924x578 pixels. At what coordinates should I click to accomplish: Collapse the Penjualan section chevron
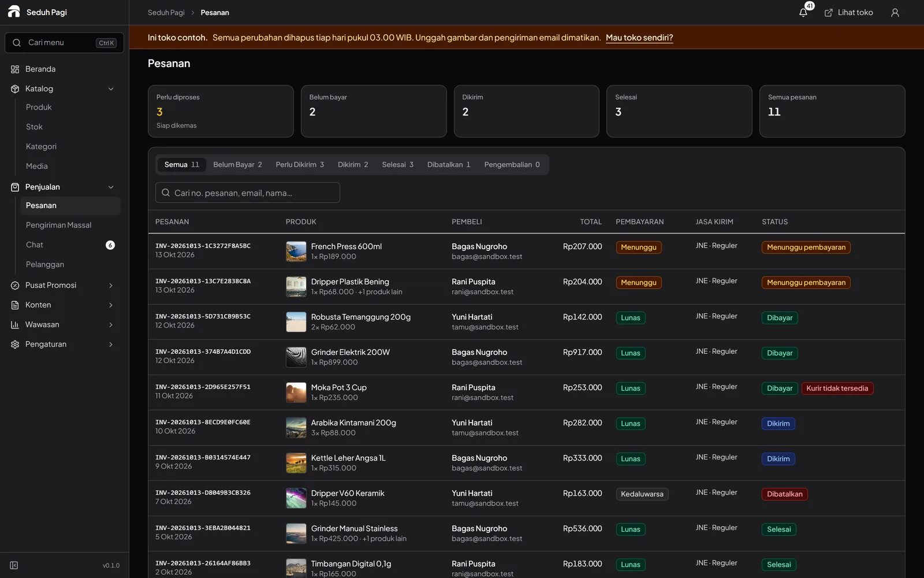click(111, 187)
